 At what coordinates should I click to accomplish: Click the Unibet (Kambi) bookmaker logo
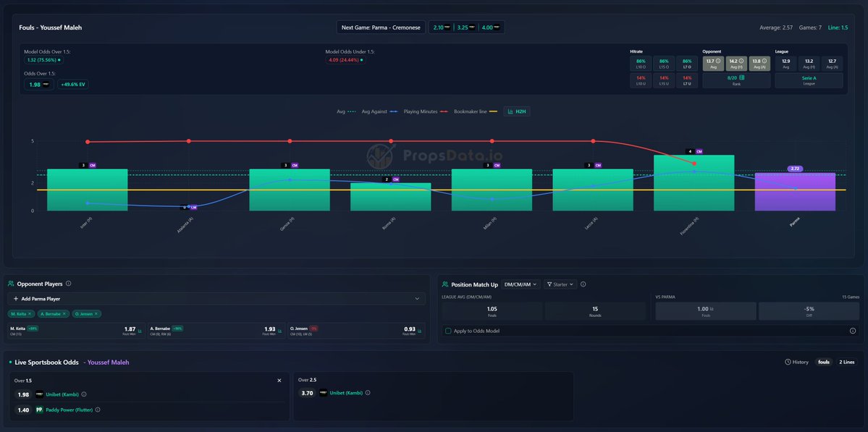click(38, 394)
